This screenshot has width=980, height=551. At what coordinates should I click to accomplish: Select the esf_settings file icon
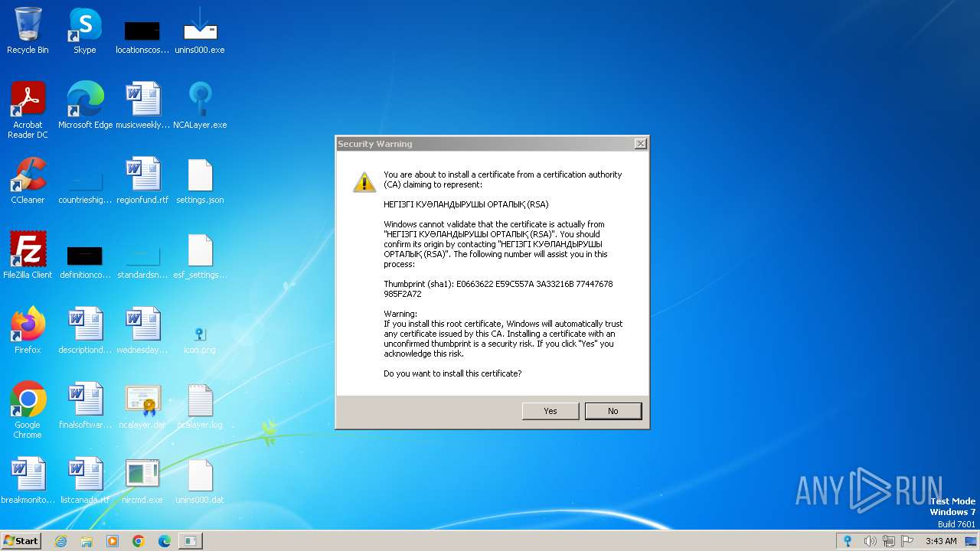200,256
